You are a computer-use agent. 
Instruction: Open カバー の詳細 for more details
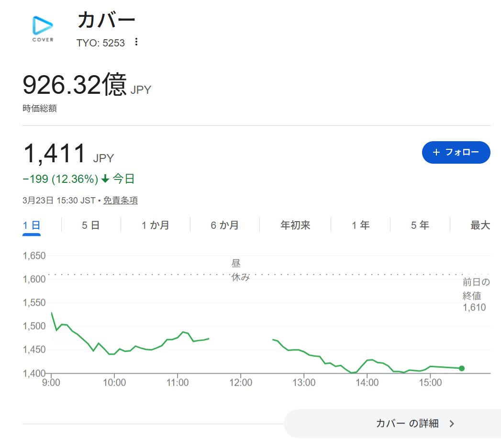tap(407, 423)
